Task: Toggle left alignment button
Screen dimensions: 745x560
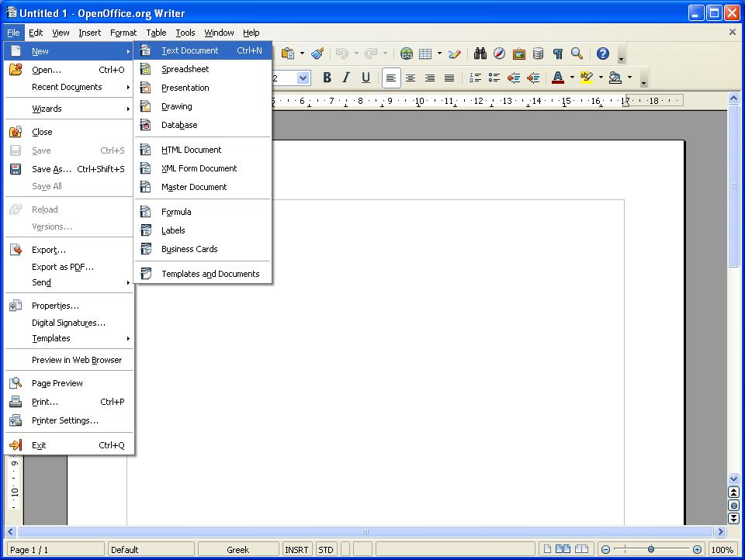Action: (x=391, y=78)
